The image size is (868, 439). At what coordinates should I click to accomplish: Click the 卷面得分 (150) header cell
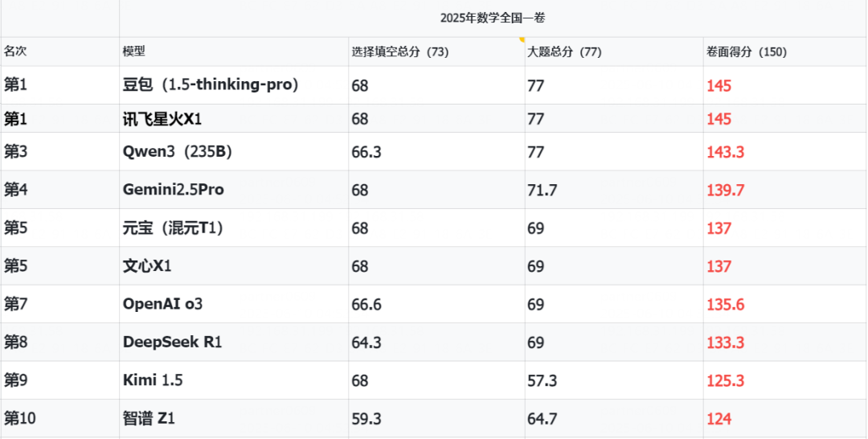[785, 51]
